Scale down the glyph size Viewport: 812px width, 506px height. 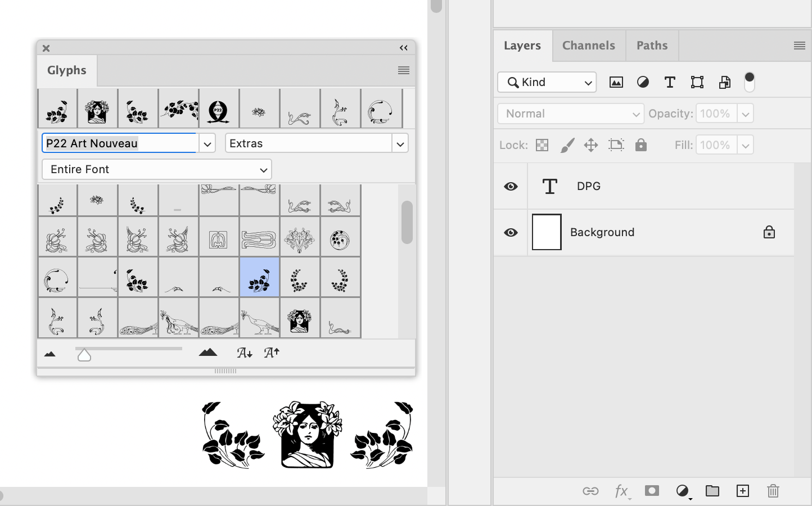pos(244,353)
